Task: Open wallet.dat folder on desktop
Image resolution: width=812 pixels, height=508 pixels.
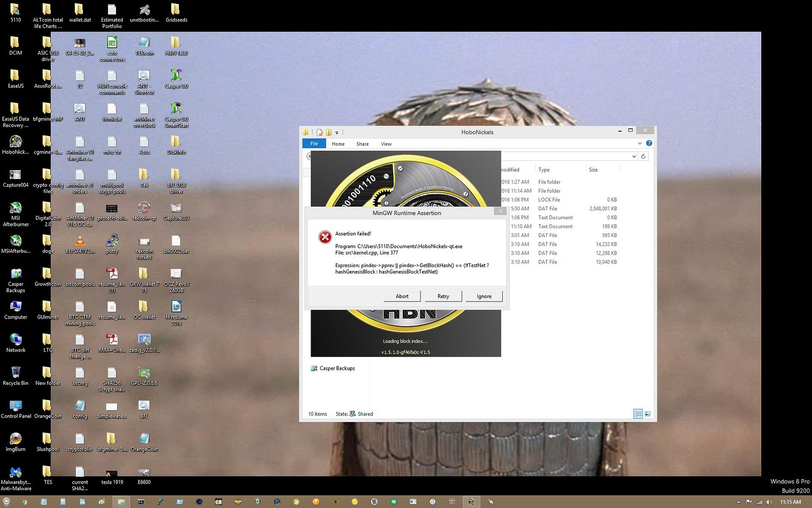Action: click(80, 13)
